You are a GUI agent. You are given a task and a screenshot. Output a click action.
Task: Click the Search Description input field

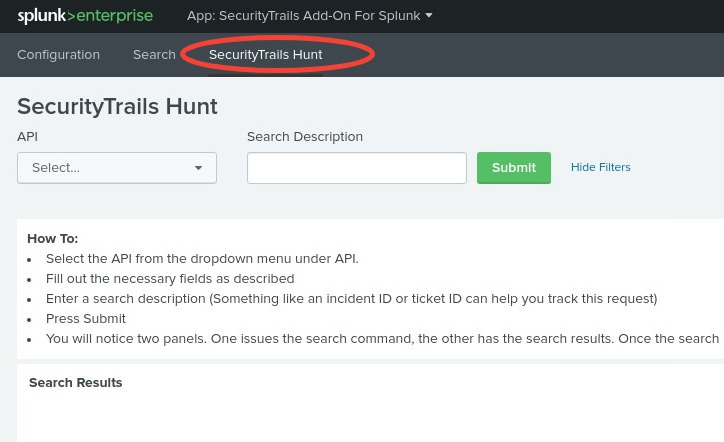click(356, 168)
